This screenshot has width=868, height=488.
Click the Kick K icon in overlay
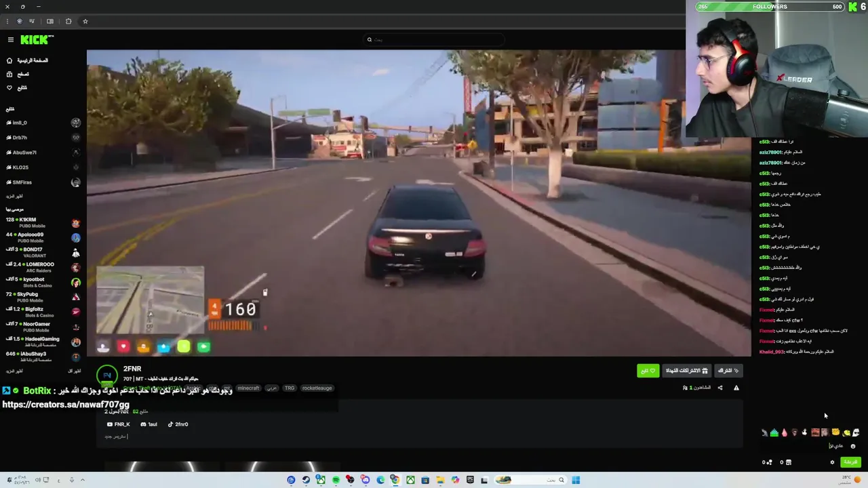[852, 7]
